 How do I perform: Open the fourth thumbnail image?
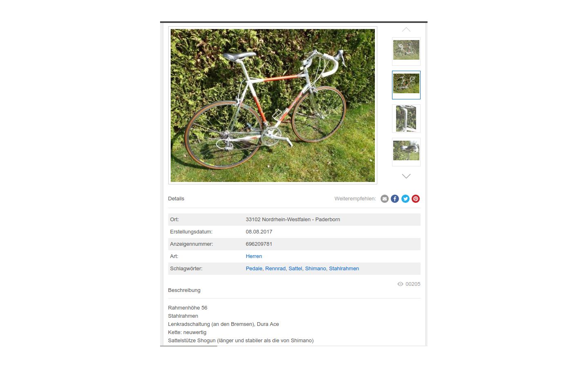click(x=406, y=152)
